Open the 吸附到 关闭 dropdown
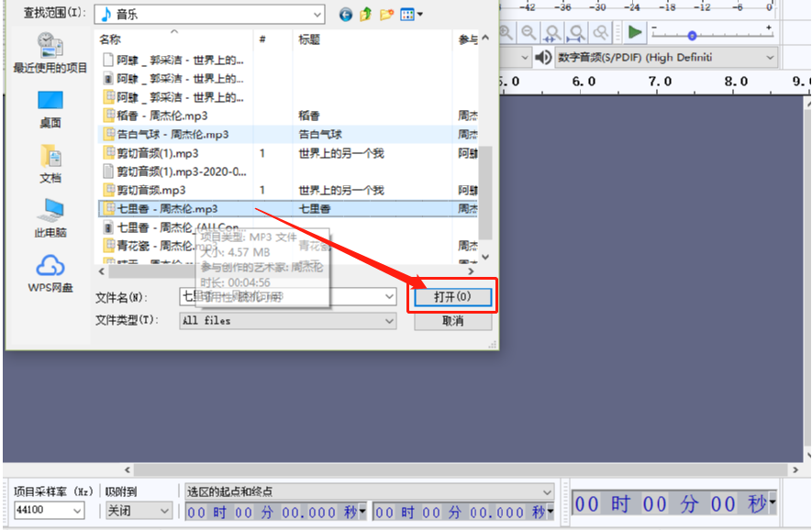This screenshot has width=812, height=530. (x=164, y=511)
